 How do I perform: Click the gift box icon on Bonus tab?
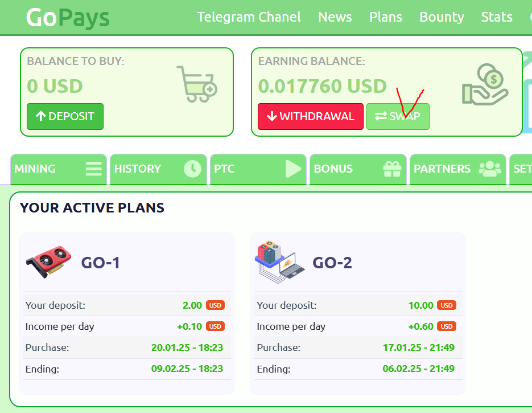click(392, 169)
